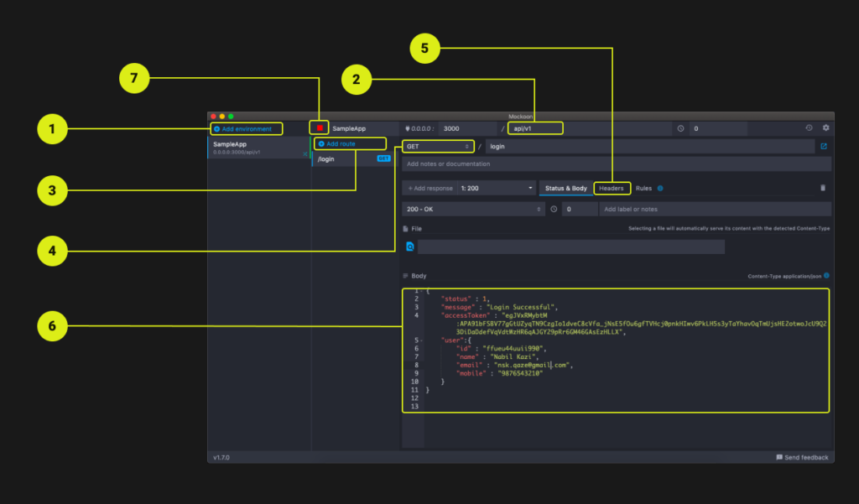Delete the 200 response using the trash icon
The image size is (859, 504).
tap(822, 188)
